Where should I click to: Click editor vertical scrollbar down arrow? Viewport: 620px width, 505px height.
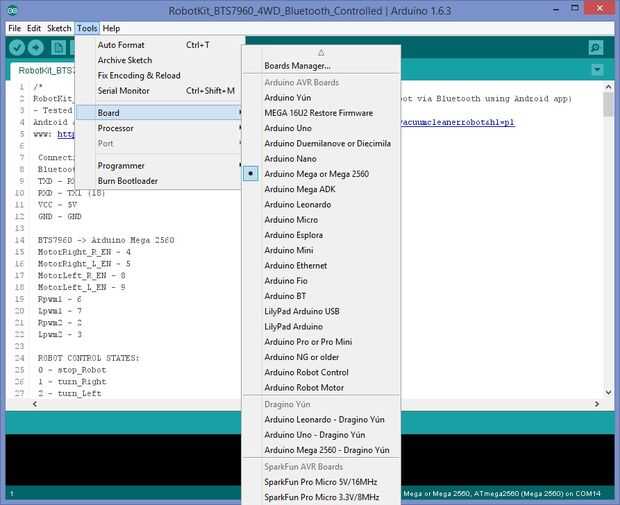(608, 392)
